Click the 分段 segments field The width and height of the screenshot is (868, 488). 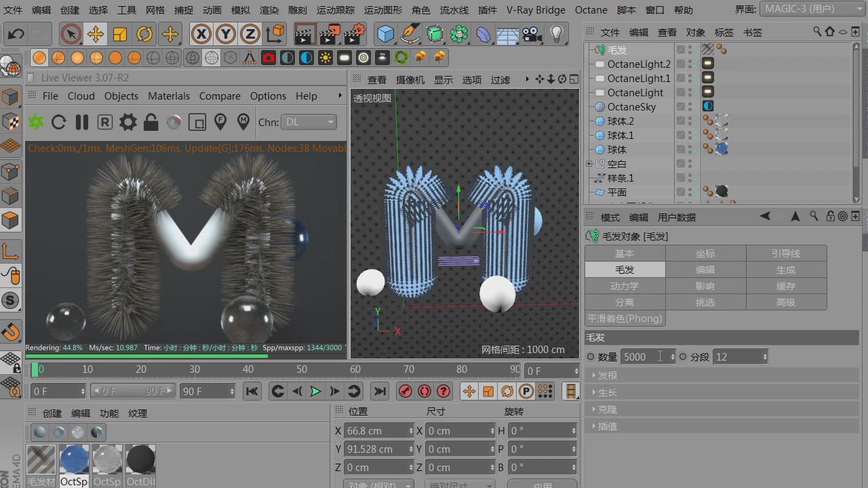[x=740, y=357]
